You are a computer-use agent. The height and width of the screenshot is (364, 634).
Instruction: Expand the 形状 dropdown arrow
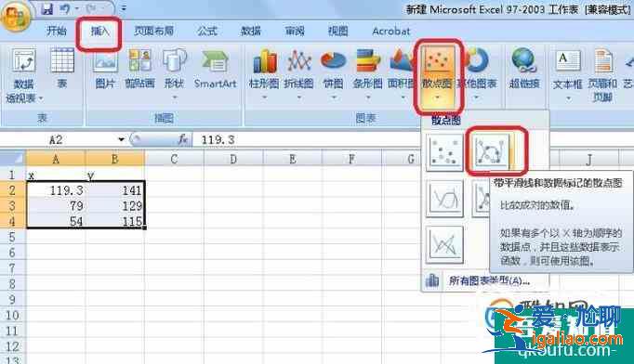[x=174, y=97]
